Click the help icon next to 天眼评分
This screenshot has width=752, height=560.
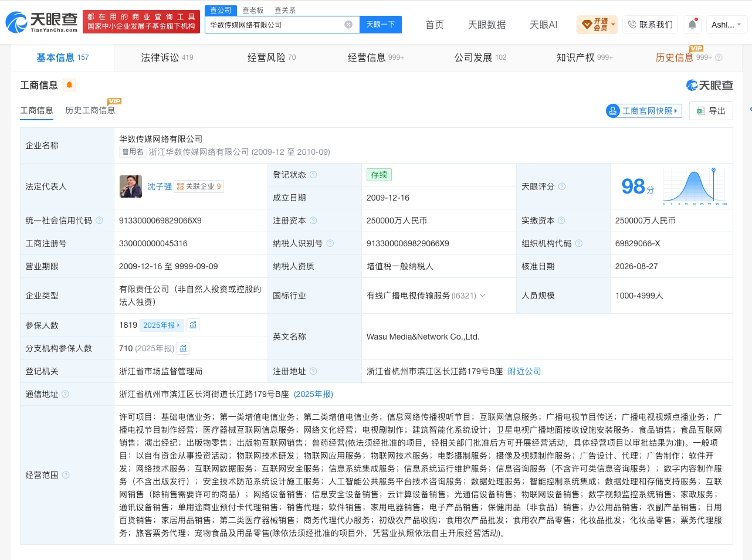562,186
